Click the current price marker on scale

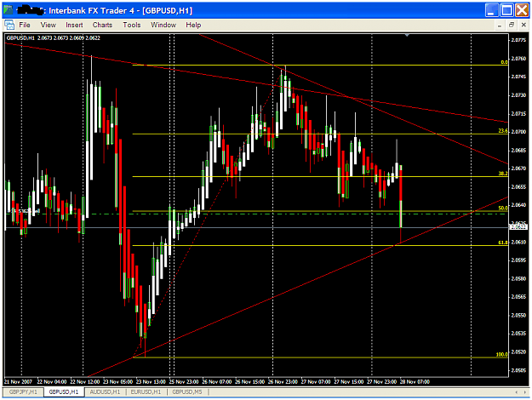(518, 227)
